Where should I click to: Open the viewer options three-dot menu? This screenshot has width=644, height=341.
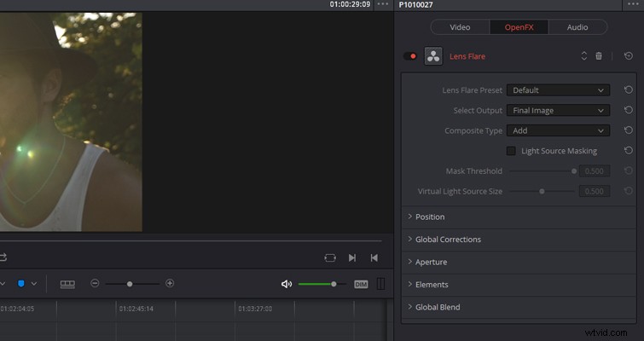pos(382,4)
